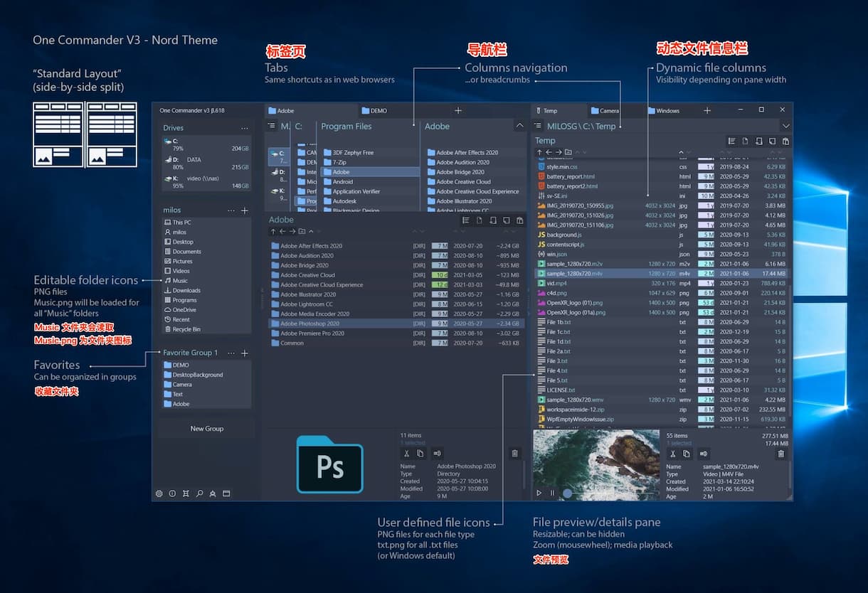The width and height of the screenshot is (868, 593).
Task: Go up one folder in Adobe pane
Action: coord(272,232)
